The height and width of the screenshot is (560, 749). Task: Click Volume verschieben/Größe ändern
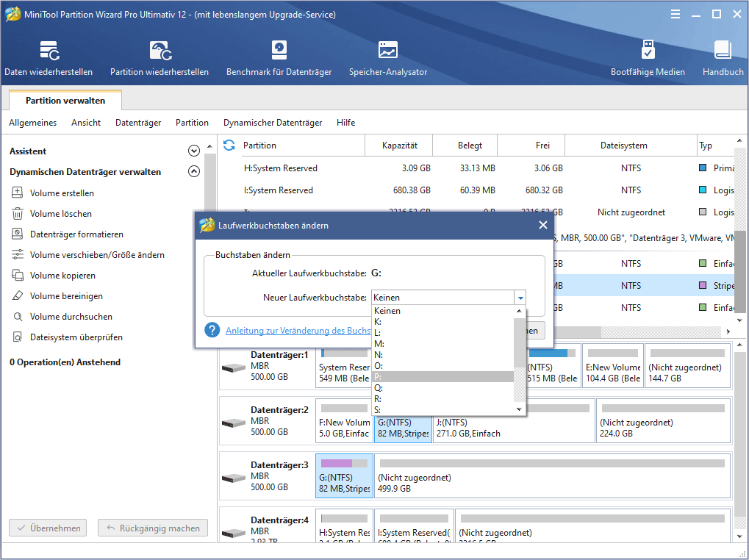click(97, 254)
